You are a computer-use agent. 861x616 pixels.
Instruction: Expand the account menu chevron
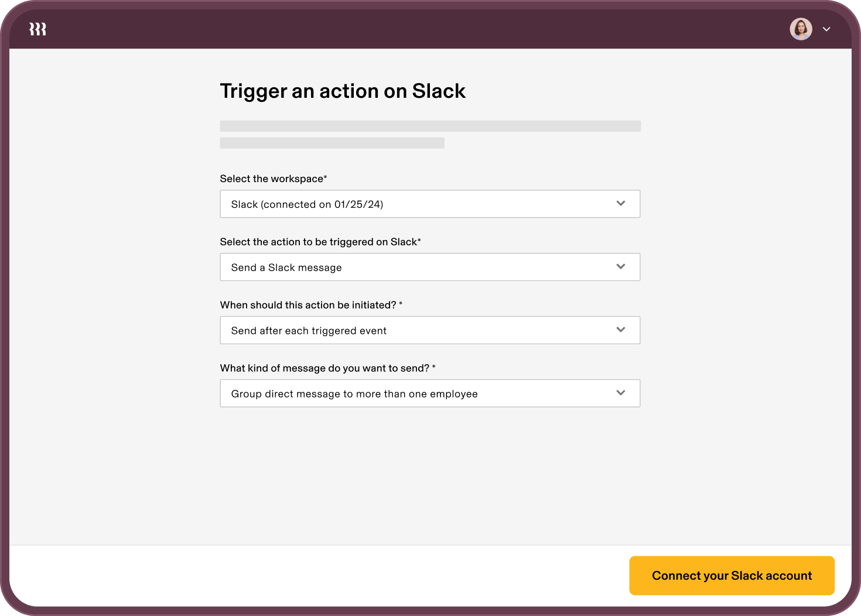click(826, 29)
